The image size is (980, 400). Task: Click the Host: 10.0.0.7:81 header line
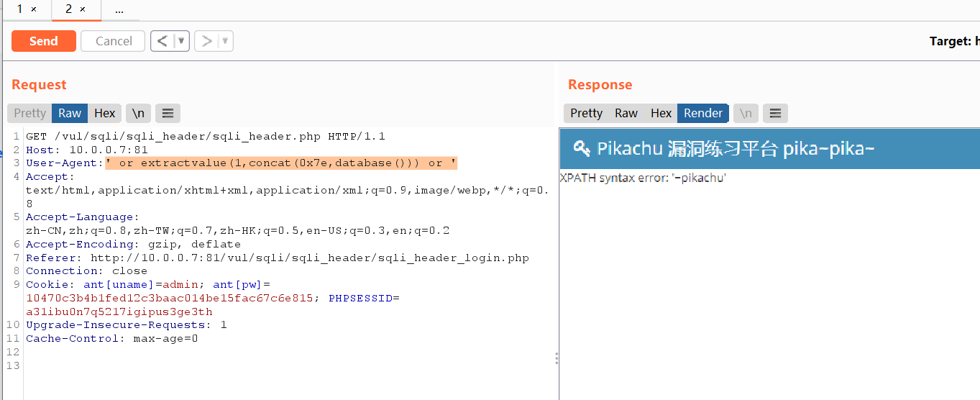pyautogui.click(x=87, y=150)
